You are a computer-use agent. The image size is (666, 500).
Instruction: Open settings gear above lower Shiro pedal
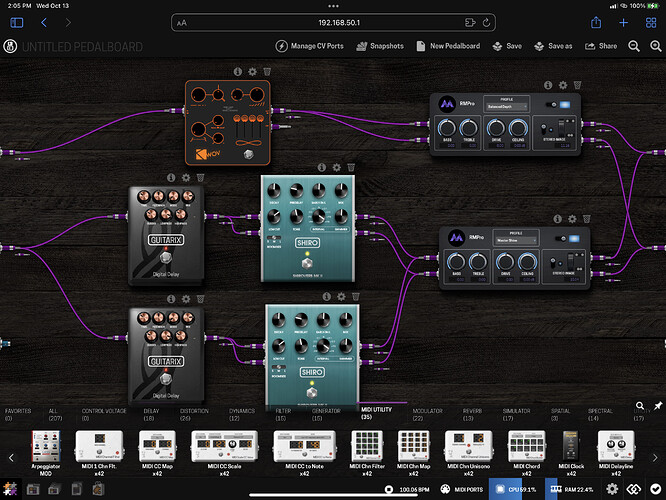pyautogui.click(x=341, y=297)
